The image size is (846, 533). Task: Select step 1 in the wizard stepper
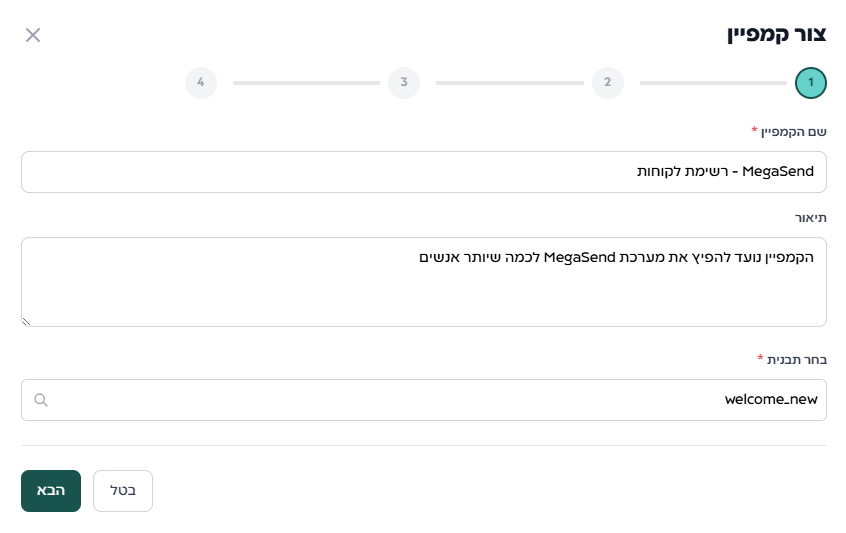tap(810, 82)
